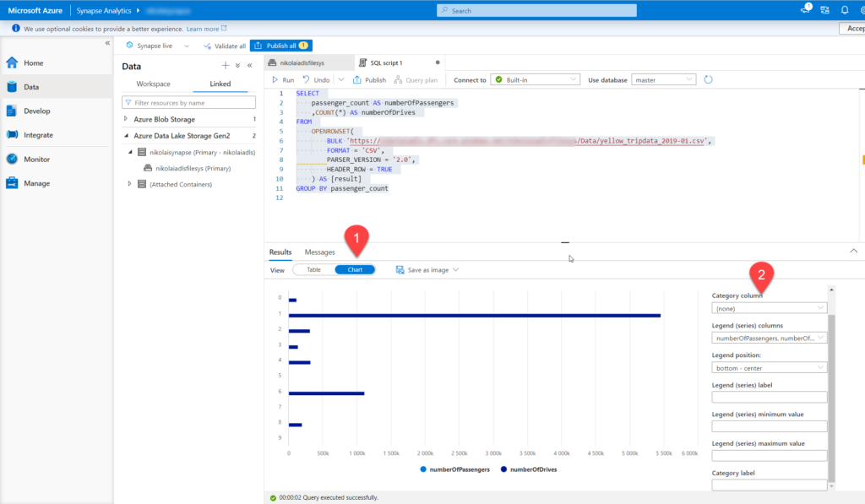Click the Azure search box
Image resolution: width=865 pixels, height=504 pixels.
(x=536, y=10)
